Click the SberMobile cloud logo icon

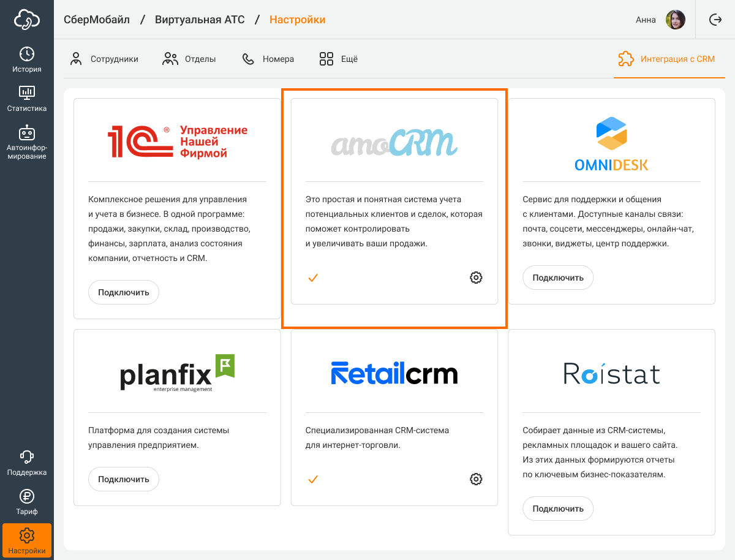27,20
